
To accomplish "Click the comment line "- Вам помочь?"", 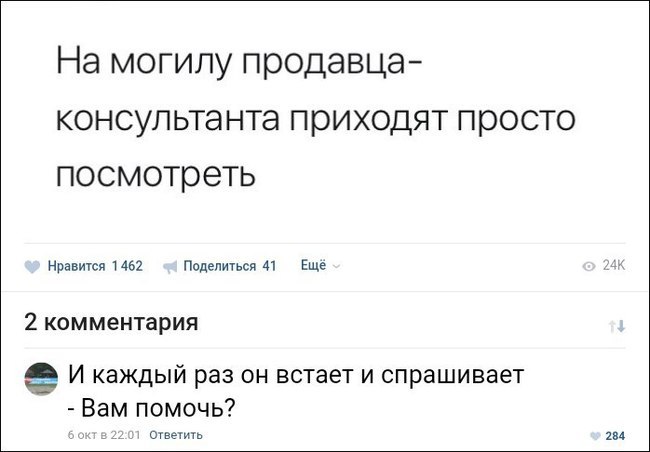I will (151, 408).
